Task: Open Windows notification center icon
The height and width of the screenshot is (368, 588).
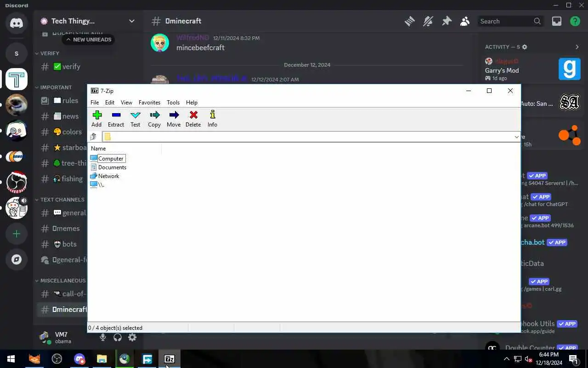Action: 573,359
